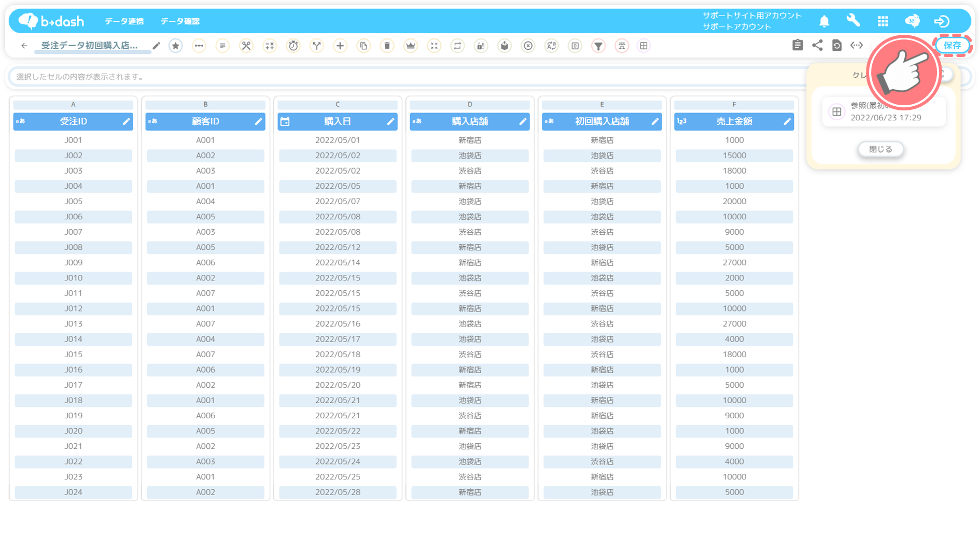980x551 pixels.
Task: Edit the 受注ID column header pencil
Action: click(126, 121)
